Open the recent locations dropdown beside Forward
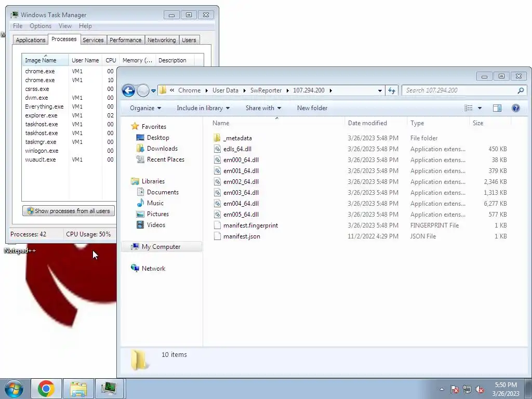This screenshot has height=399, width=532. 153,91
